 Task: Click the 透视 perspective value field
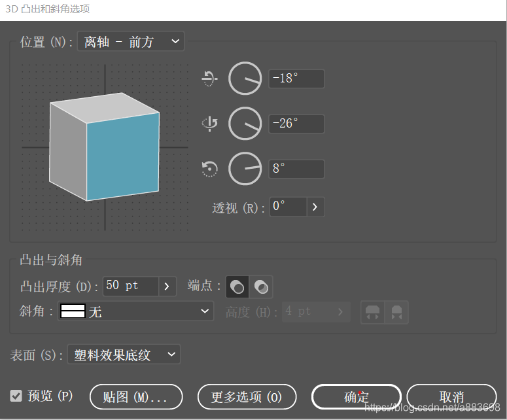pyautogui.click(x=288, y=207)
